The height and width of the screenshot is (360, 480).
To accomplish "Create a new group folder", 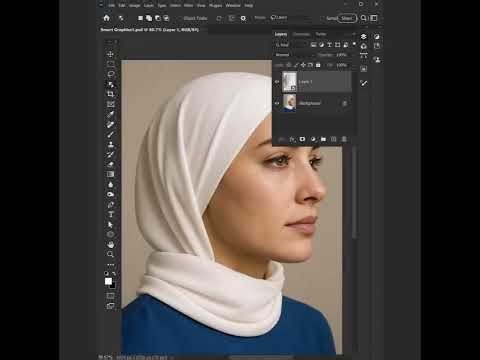I will [x=323, y=139].
